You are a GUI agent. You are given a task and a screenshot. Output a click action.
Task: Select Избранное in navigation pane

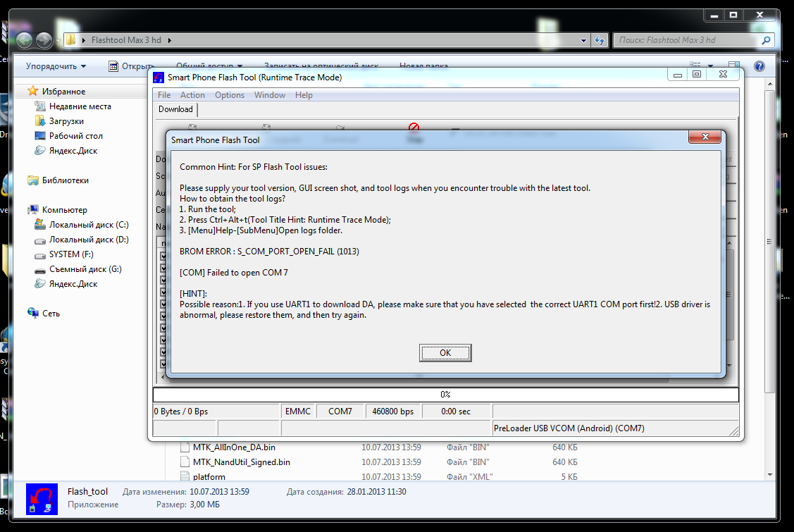click(x=63, y=91)
